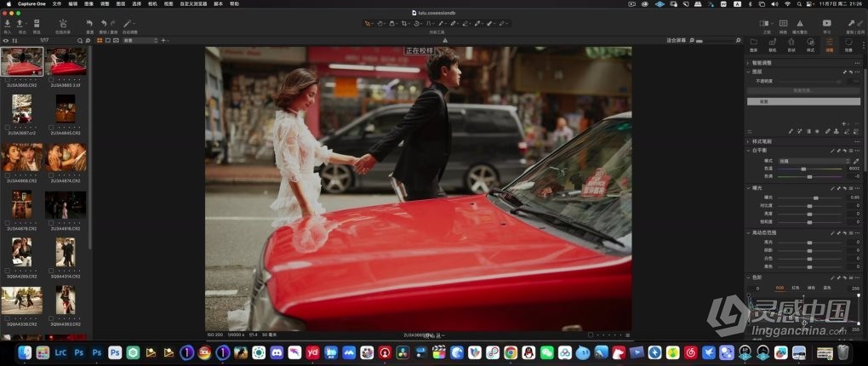Adjust the Exposure (曝光) slider handle

point(815,197)
